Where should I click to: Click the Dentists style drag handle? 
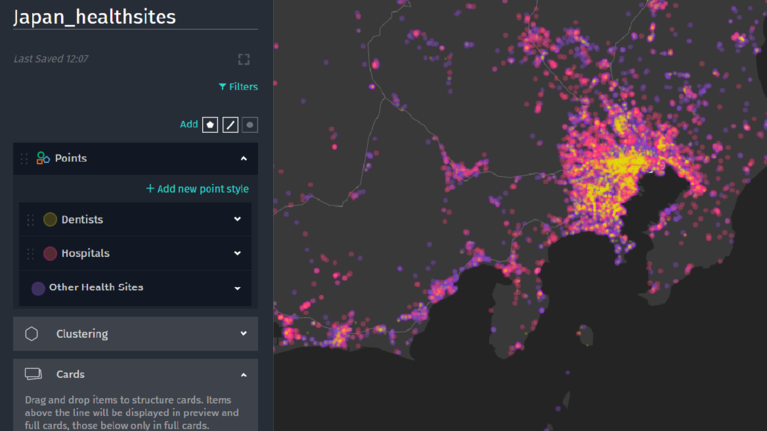(x=30, y=220)
